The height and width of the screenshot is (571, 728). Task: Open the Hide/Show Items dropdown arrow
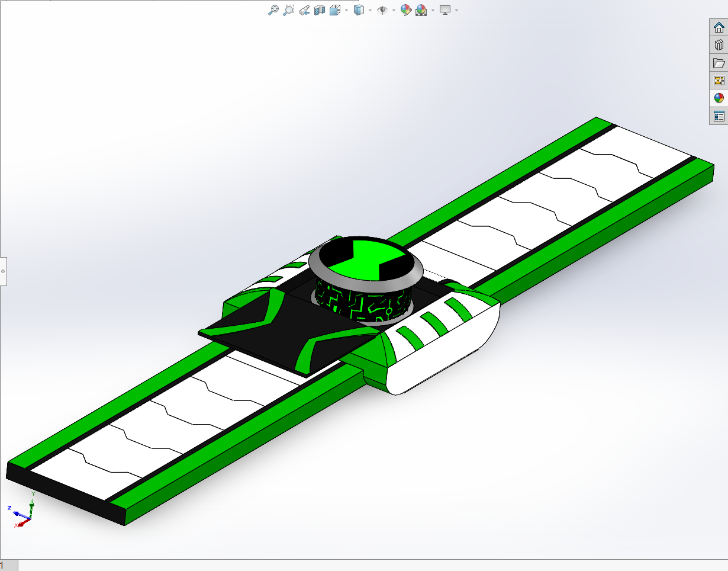[x=394, y=10]
